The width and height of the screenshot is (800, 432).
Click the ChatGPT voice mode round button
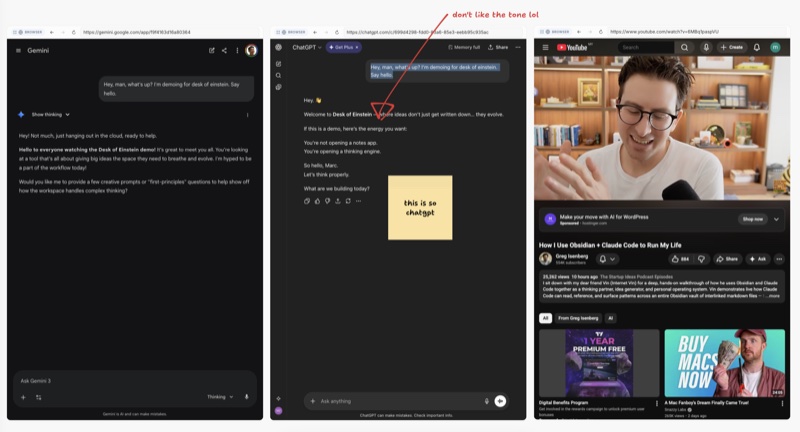click(x=501, y=401)
